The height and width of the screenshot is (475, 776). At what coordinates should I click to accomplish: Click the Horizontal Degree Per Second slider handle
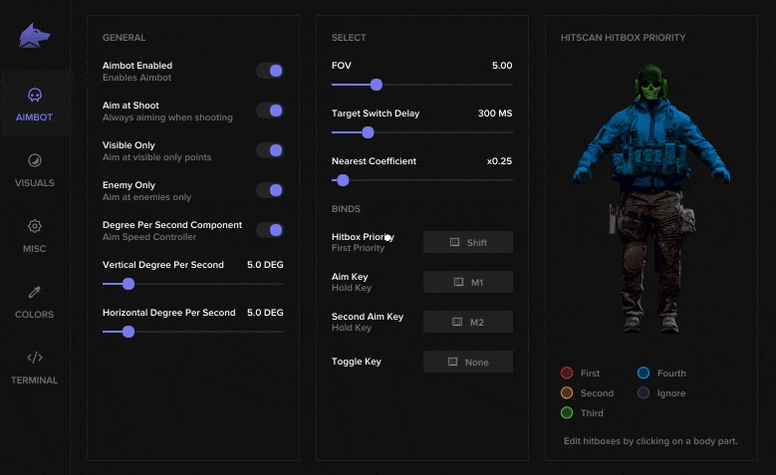[x=128, y=332]
